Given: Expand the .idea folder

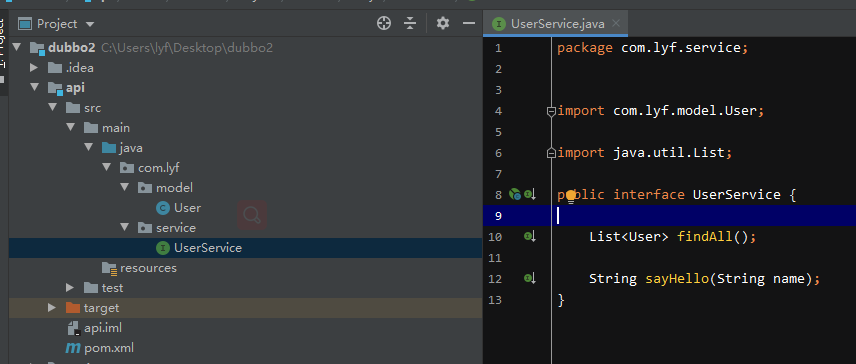Looking at the screenshot, I should (x=34, y=68).
